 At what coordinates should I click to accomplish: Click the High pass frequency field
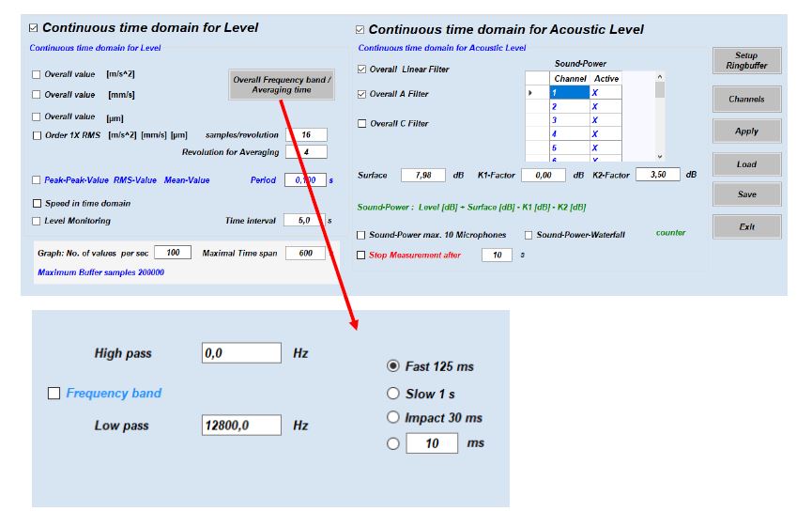click(241, 353)
